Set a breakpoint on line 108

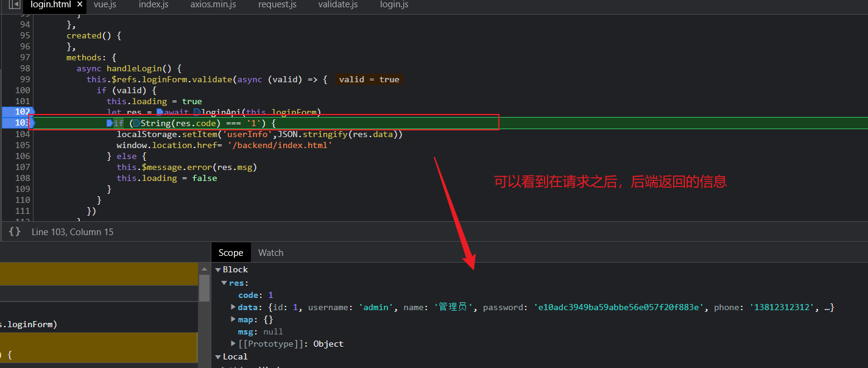point(22,178)
